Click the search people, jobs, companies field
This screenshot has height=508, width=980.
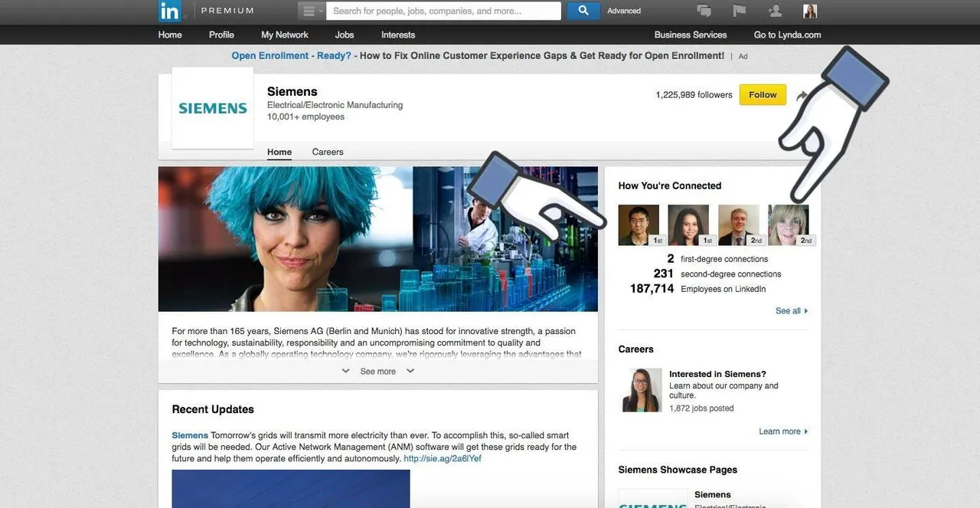click(x=443, y=11)
